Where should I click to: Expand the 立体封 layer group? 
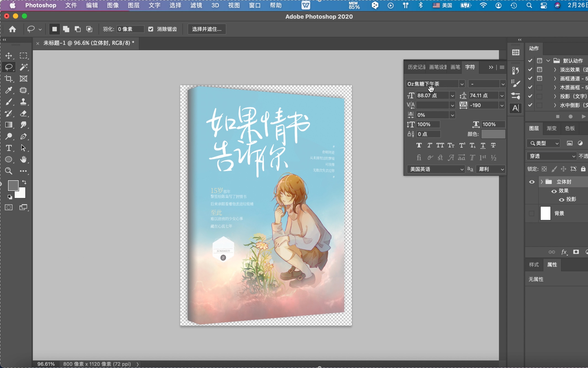541,182
